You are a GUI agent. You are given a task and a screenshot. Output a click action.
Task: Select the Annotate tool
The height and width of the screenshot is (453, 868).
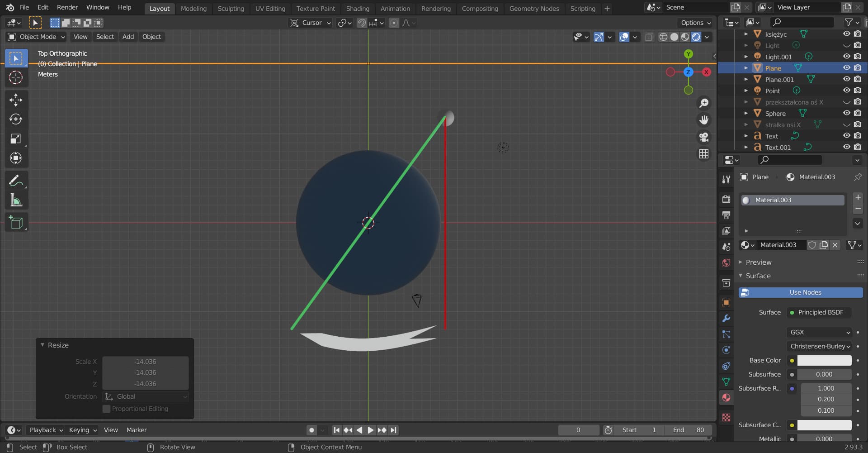pos(16,181)
